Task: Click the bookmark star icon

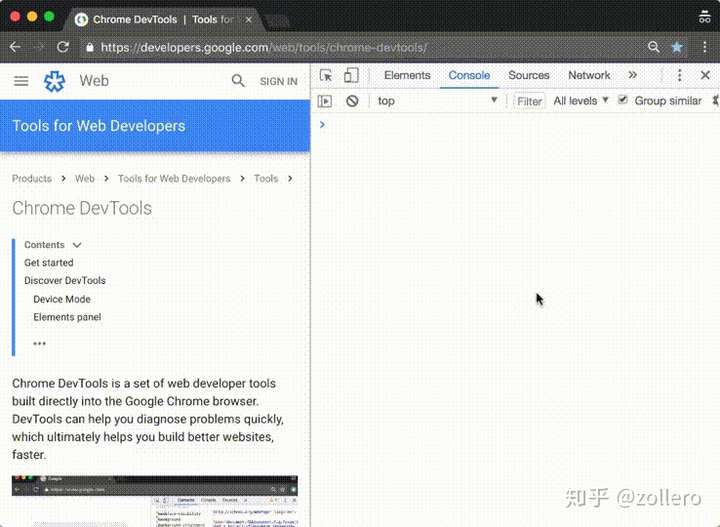Action: click(677, 47)
